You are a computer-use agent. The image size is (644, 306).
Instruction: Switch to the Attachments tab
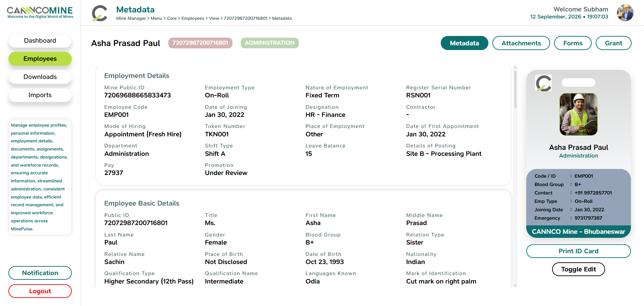pyautogui.click(x=521, y=43)
